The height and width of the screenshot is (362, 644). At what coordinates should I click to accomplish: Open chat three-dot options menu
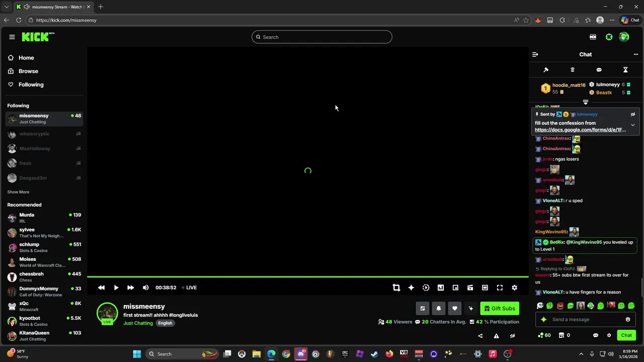click(x=636, y=54)
